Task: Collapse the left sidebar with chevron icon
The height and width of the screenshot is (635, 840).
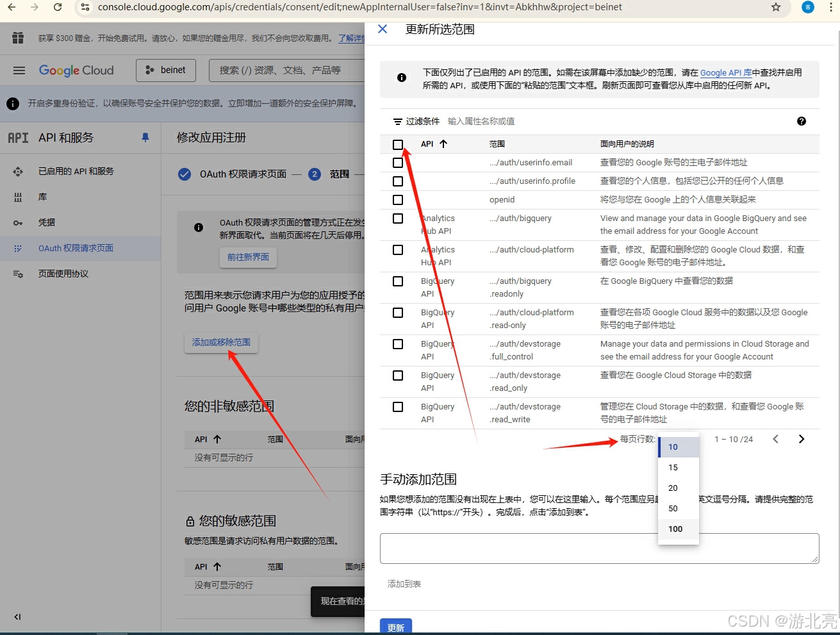Action: click(x=18, y=617)
